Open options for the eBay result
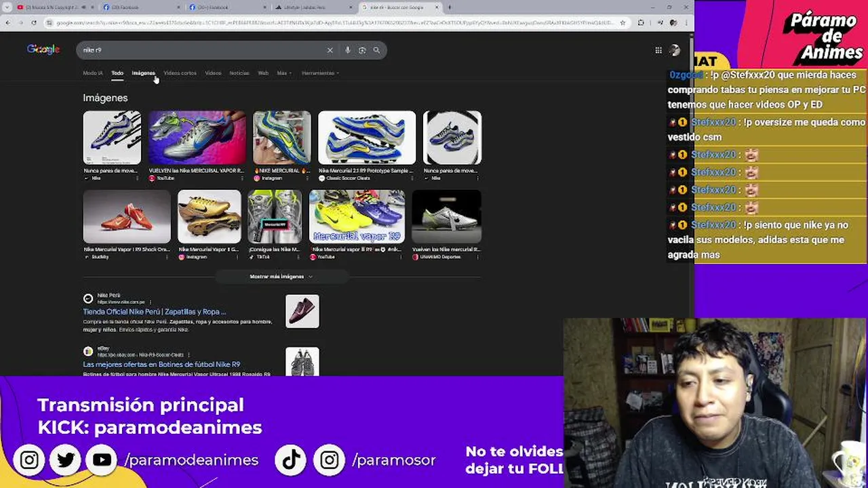Image resolution: width=868 pixels, height=488 pixels. 189,354
